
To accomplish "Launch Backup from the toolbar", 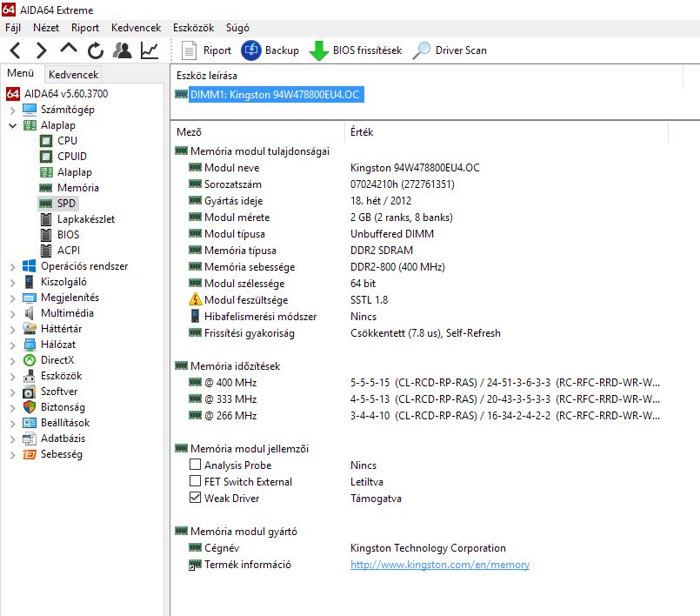I will (270, 50).
